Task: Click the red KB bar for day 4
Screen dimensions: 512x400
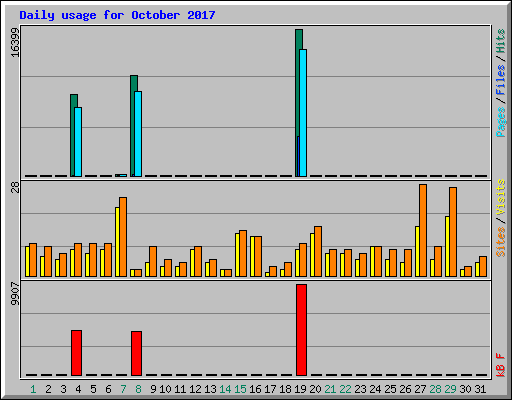Action: pos(76,353)
